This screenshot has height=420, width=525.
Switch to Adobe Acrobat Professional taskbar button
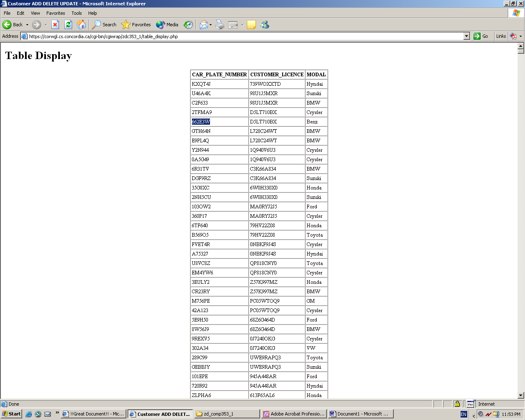click(x=294, y=414)
